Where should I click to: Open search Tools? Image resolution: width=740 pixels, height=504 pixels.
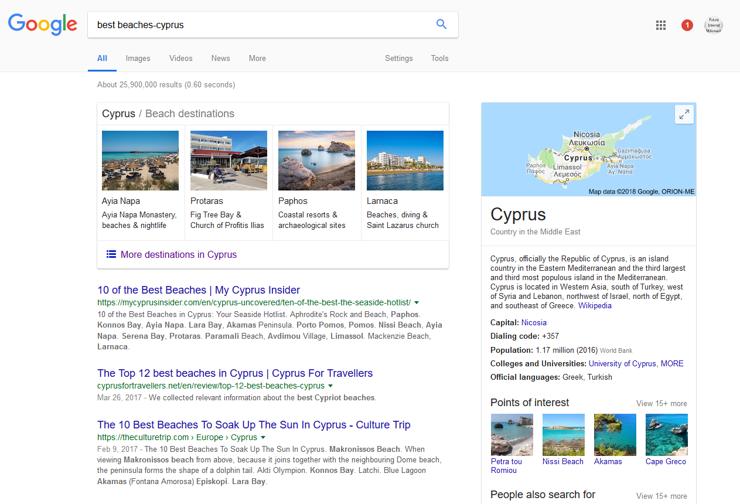[439, 58]
